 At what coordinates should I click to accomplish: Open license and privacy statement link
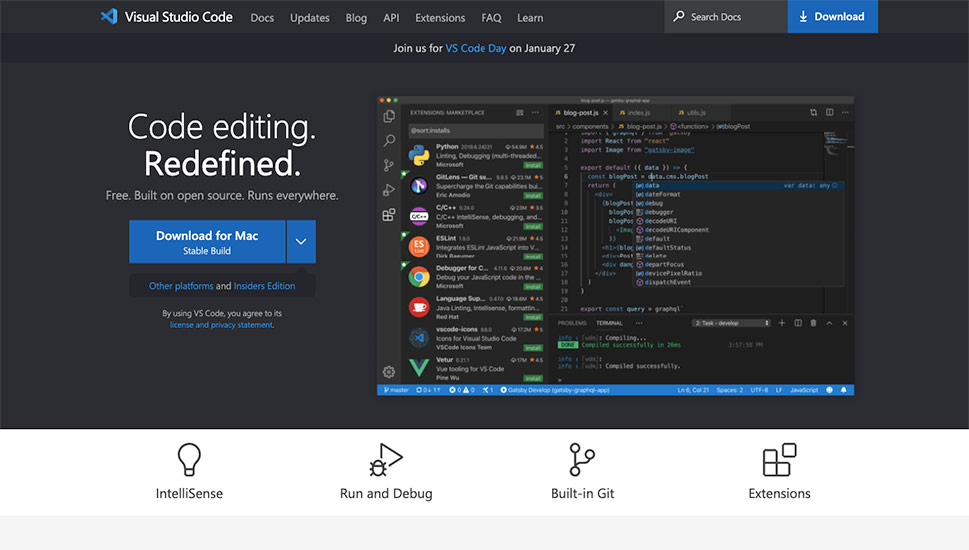[221, 325]
